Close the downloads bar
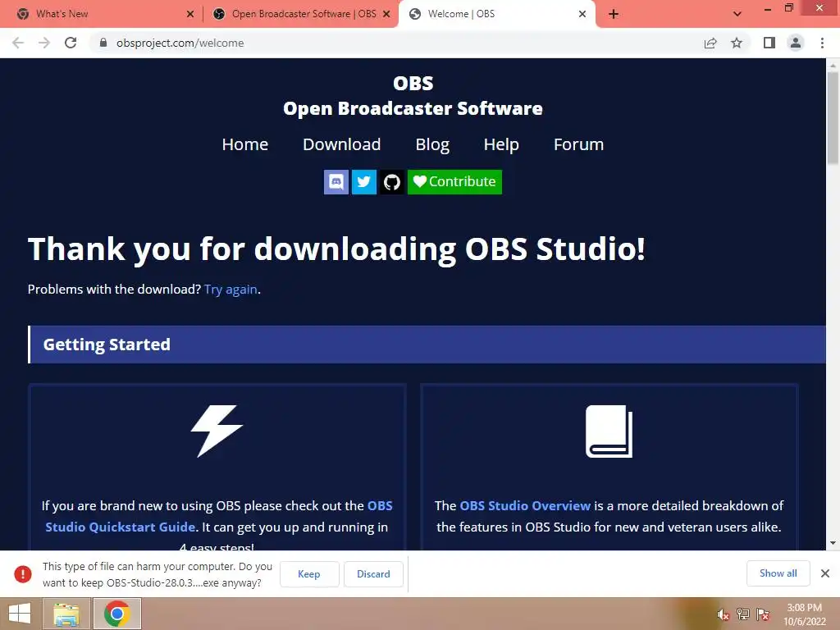The width and height of the screenshot is (840, 630). click(825, 573)
